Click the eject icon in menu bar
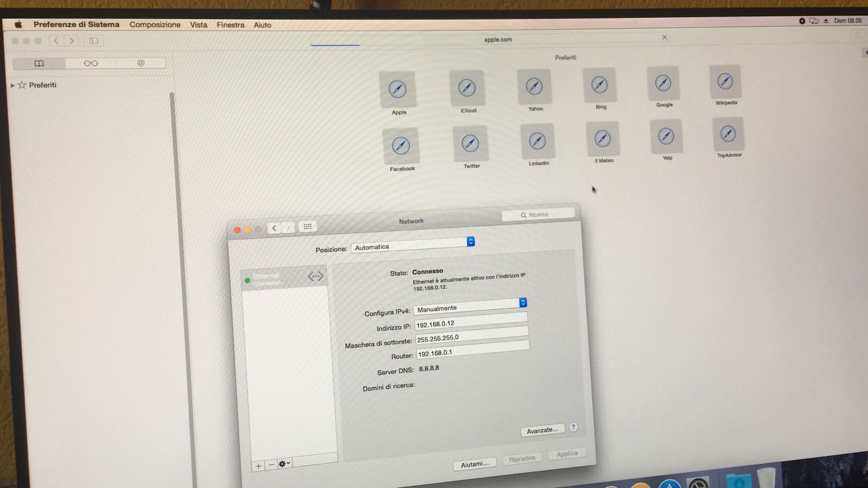Image resolution: width=868 pixels, height=488 pixels. (x=826, y=21)
